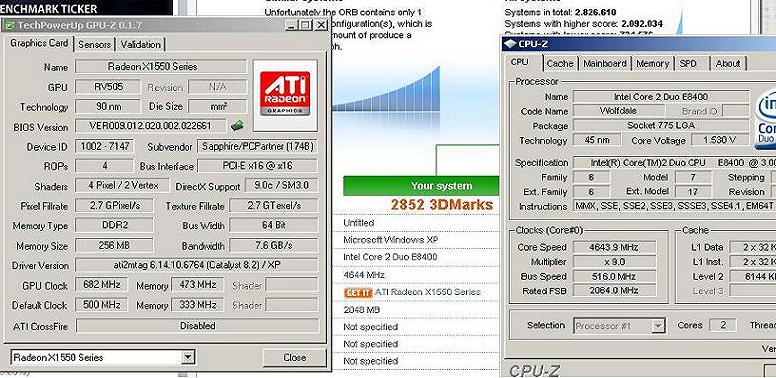776x378 pixels.
Task: Close GPU-Z with the X button
Action: [x=321, y=25]
